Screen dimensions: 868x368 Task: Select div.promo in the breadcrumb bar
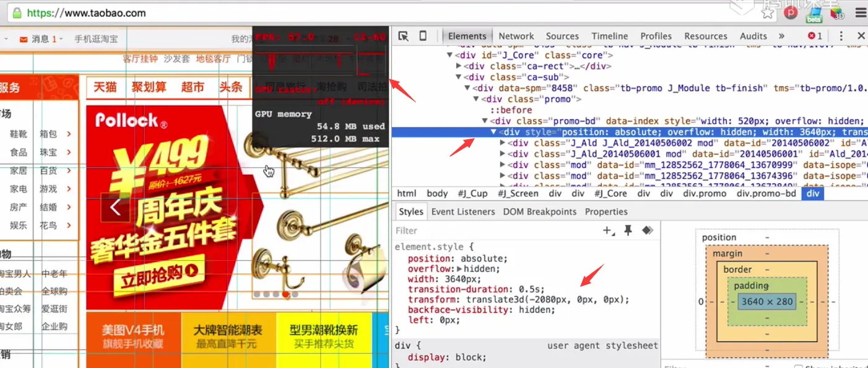point(705,193)
